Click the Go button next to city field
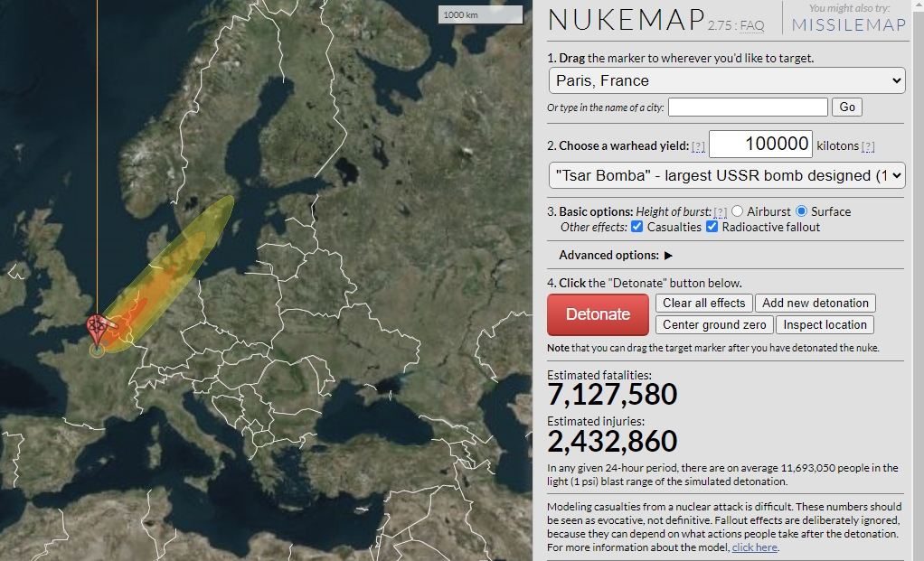Screen dimensions: 924x561 tap(847, 108)
